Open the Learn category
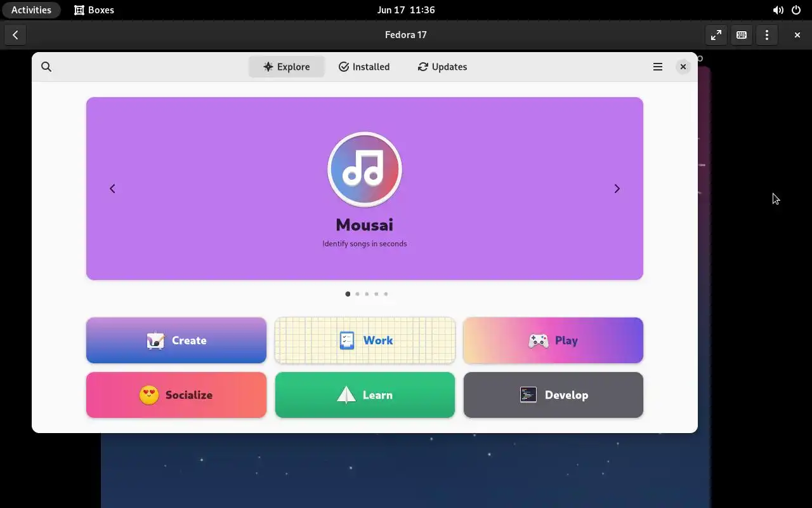The height and width of the screenshot is (508, 812). coord(365,395)
